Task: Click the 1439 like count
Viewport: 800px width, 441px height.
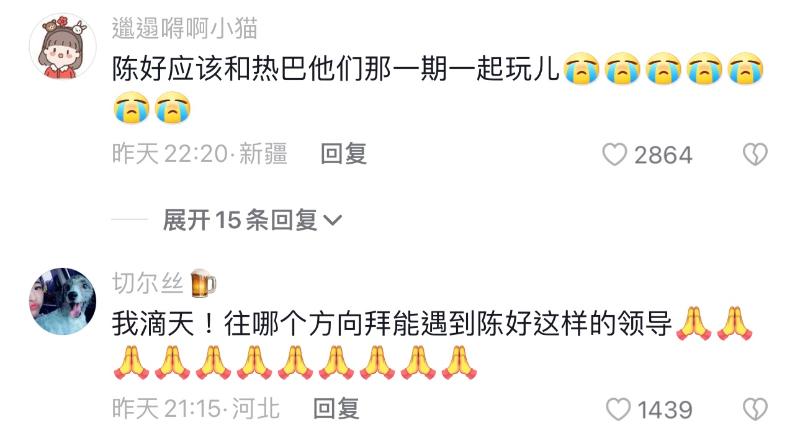Action: pos(665,410)
